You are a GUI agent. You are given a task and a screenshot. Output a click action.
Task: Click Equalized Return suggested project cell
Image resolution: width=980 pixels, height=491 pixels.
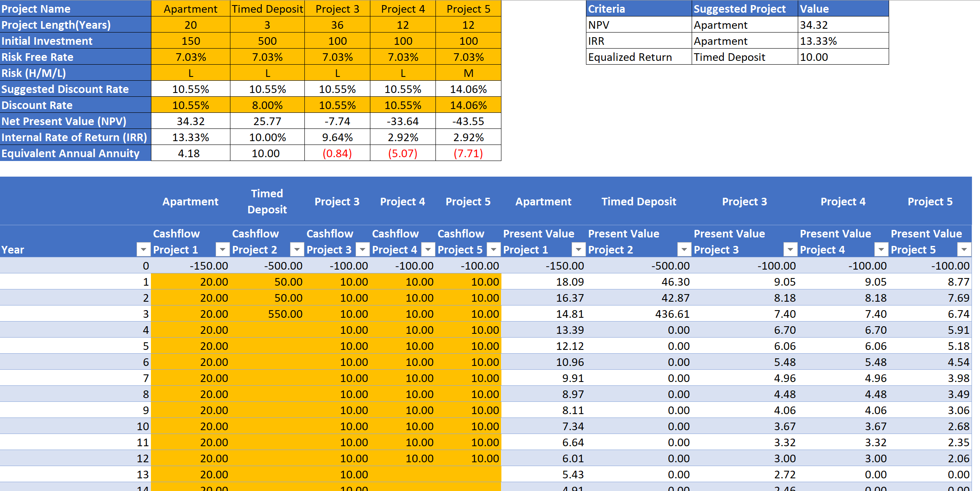click(744, 57)
